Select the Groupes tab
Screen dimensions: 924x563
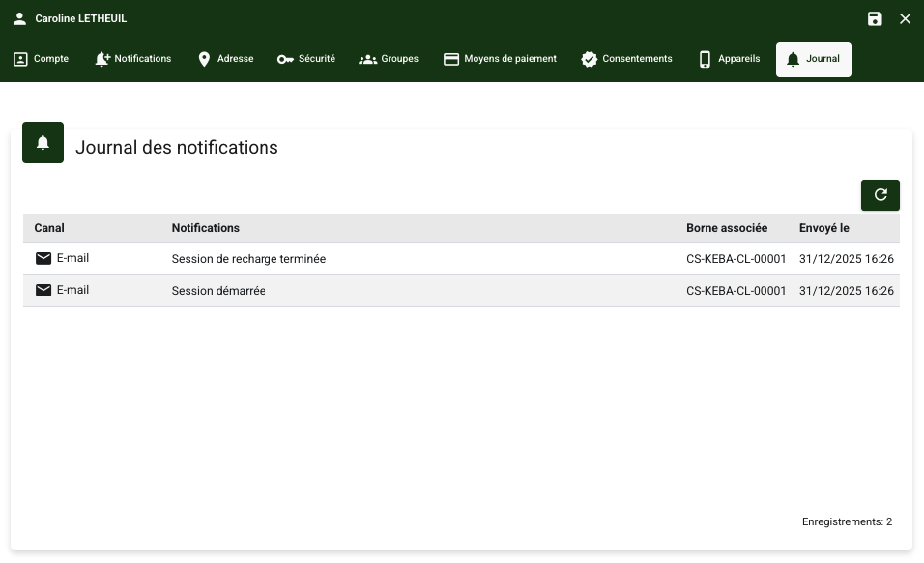389,59
